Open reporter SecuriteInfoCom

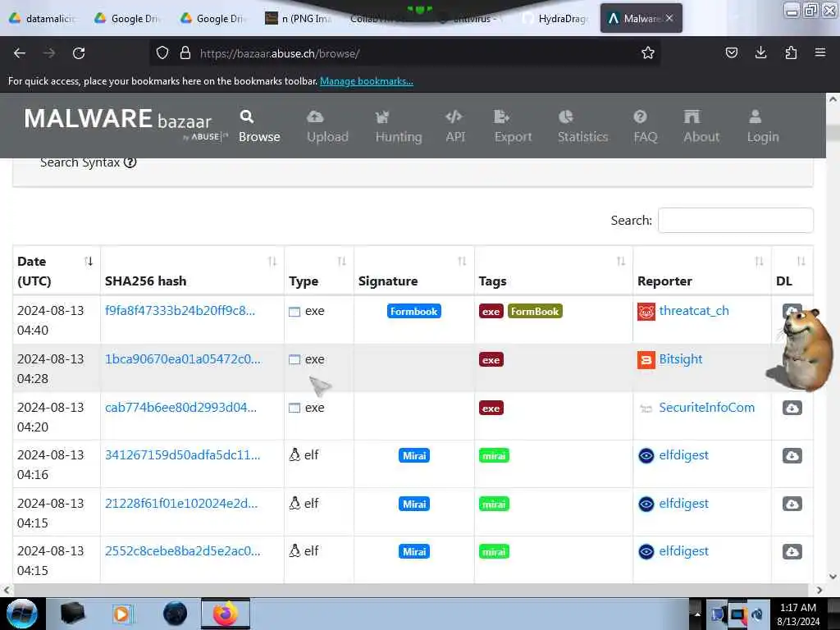click(x=706, y=407)
